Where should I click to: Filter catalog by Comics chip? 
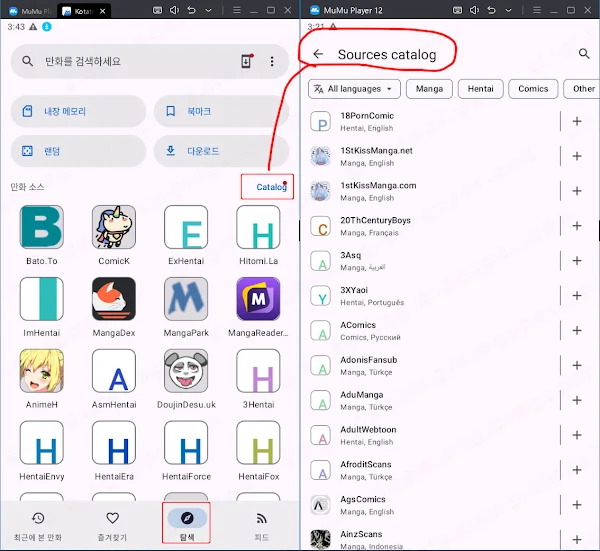tap(533, 89)
